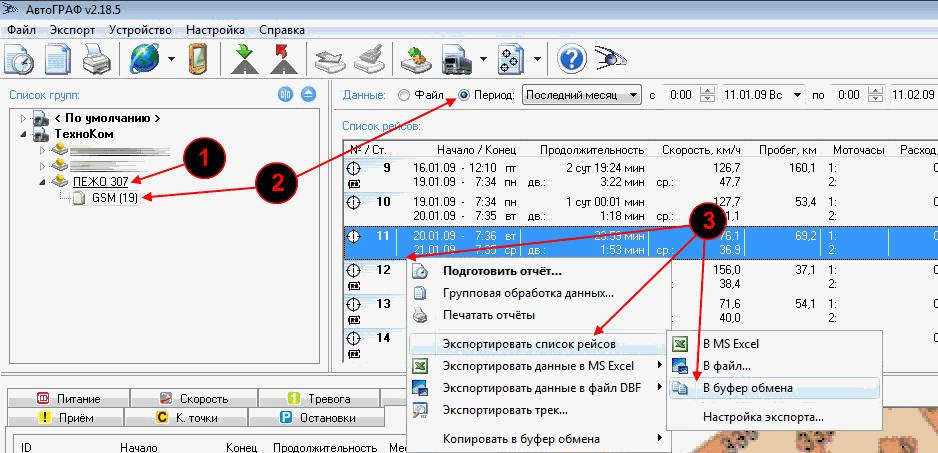Collapse the ПЕЖО 307 tree node
The image size is (938, 453).
coord(42,181)
